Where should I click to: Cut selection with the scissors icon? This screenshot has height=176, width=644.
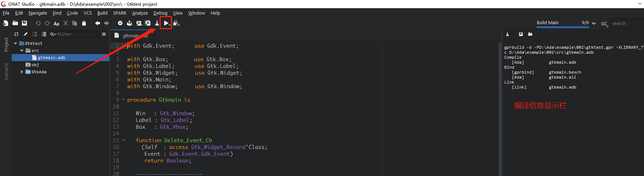(66, 23)
